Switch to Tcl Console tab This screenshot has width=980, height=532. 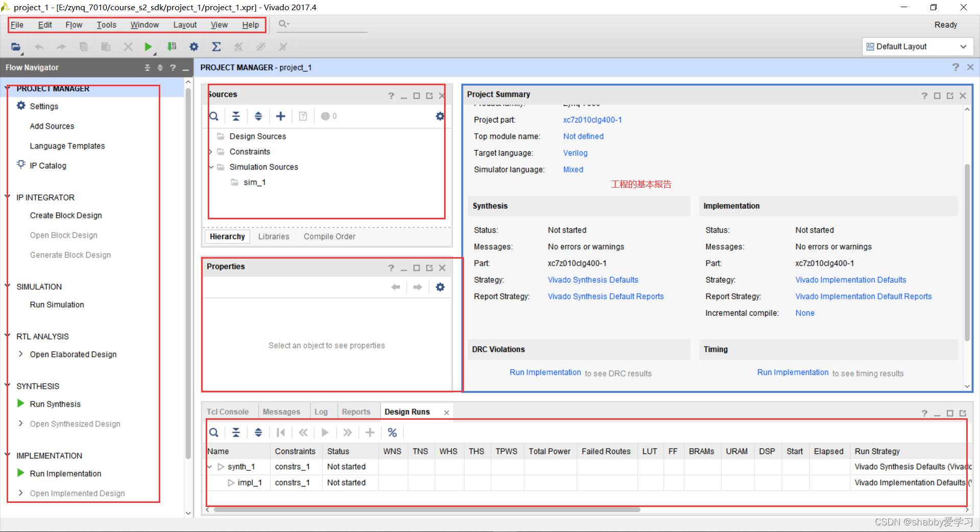click(228, 412)
